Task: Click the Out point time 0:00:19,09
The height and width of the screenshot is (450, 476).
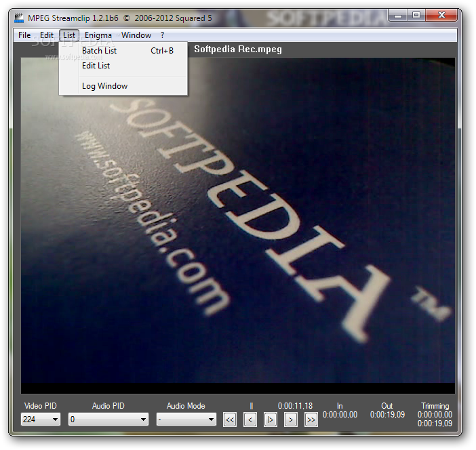Action: [x=387, y=415]
